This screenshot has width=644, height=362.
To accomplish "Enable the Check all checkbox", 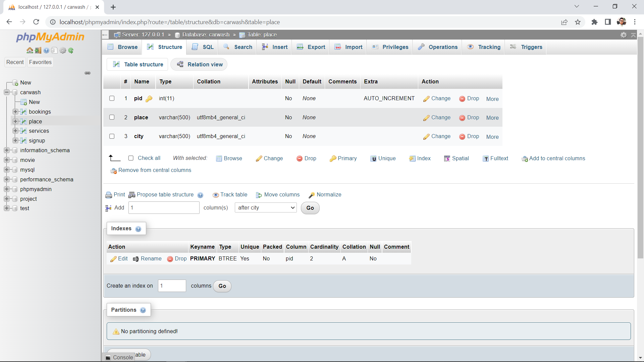I will (x=131, y=158).
